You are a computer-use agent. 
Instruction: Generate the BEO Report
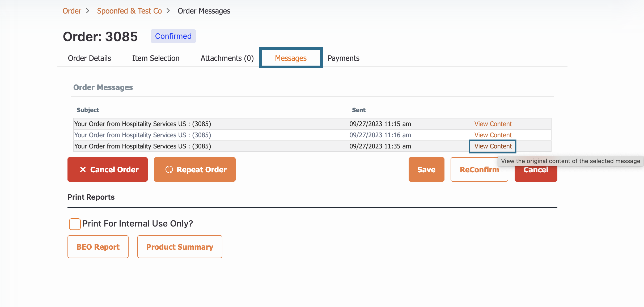[98, 247]
